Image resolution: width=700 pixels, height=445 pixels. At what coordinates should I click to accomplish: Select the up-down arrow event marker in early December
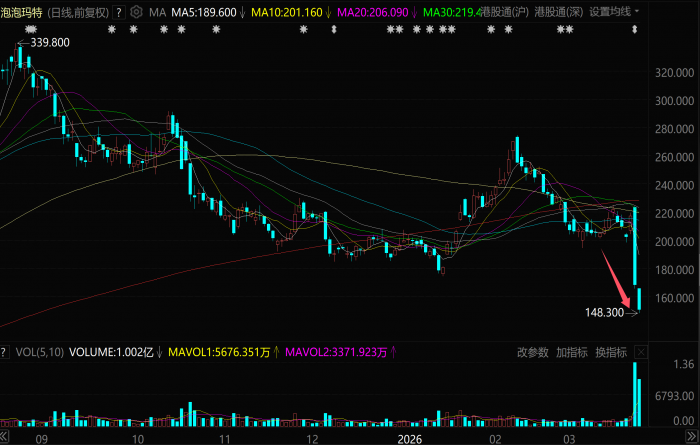coord(333,30)
